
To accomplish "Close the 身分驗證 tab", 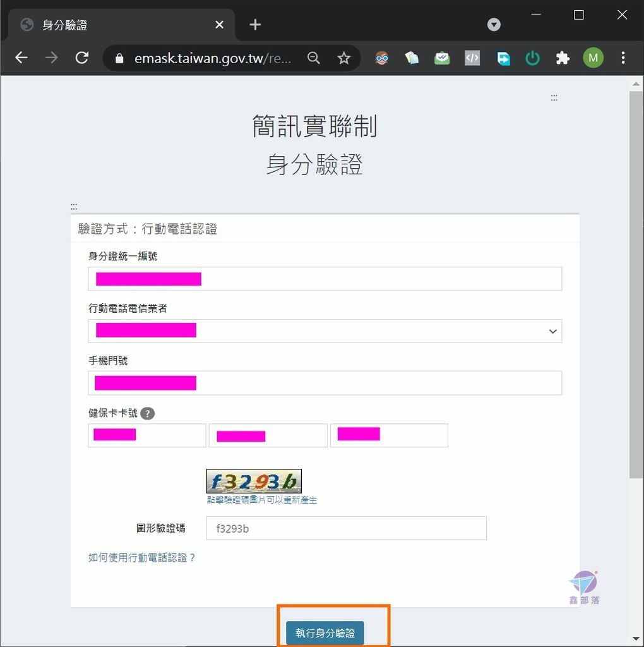I will [219, 25].
